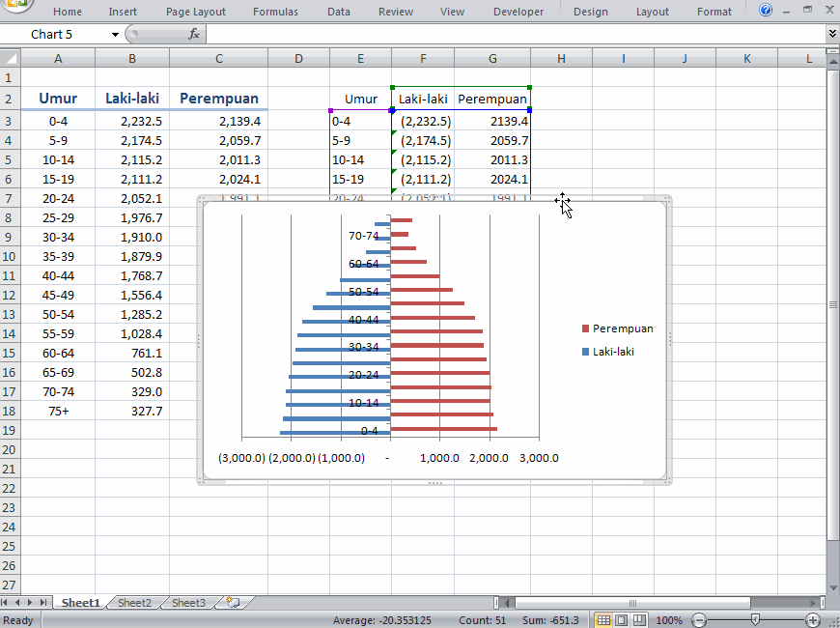Zoom out using the minus icon
This screenshot has height=628, width=840.
(700, 620)
